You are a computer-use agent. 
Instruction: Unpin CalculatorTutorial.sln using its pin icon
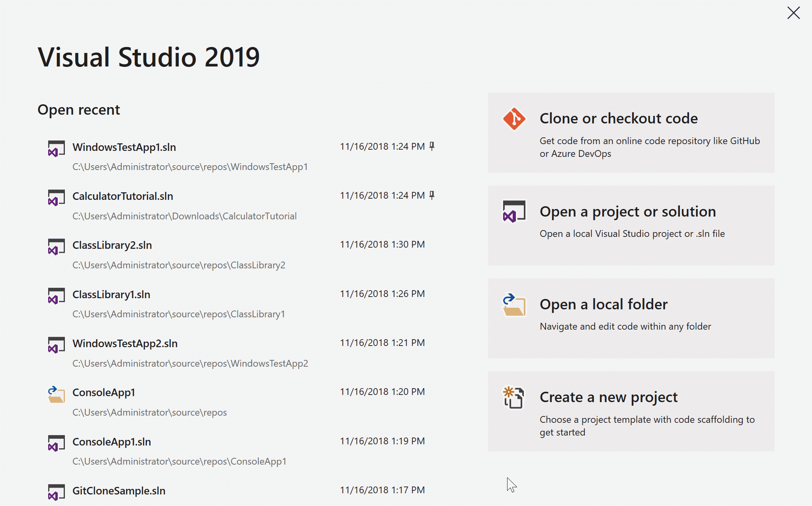432,195
